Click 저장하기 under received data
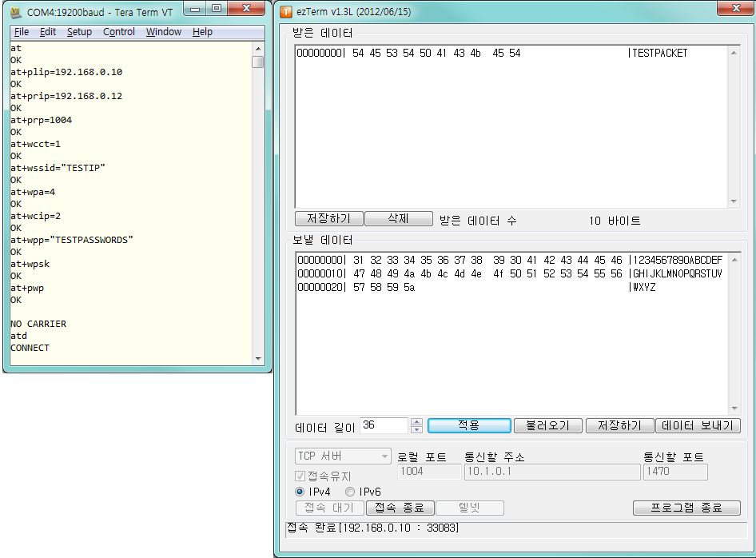Viewport: 756px width, 558px height. (x=328, y=218)
